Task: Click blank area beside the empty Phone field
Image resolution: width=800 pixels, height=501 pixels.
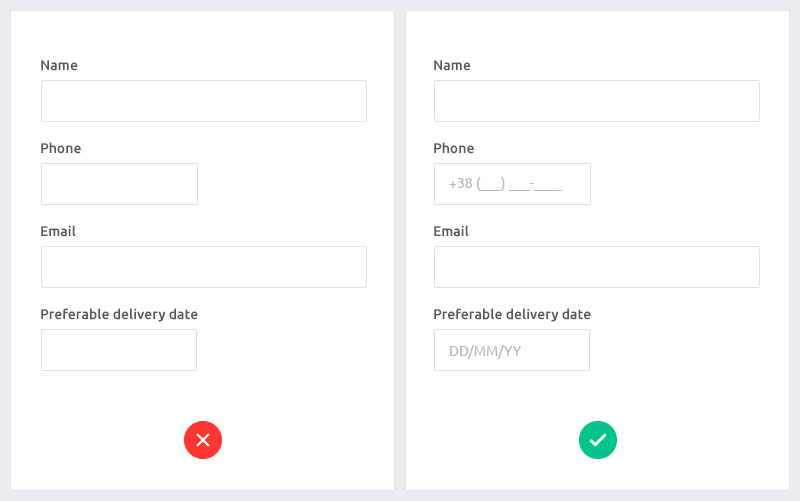Action: [283, 184]
